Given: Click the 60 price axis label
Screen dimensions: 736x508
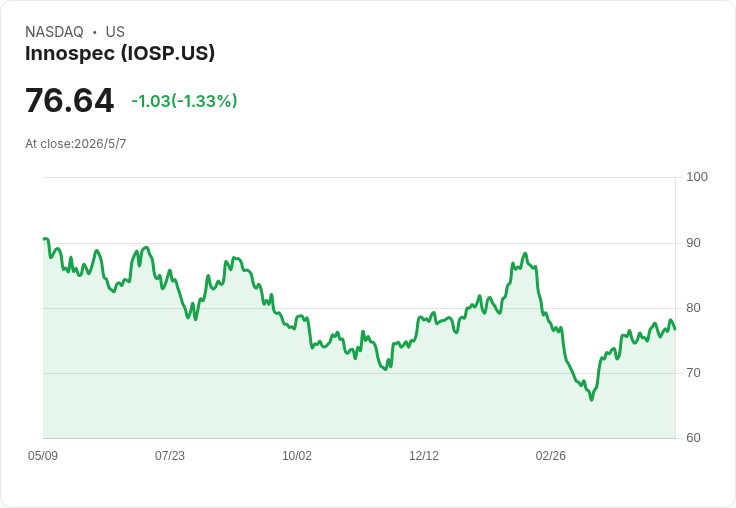Looking at the screenshot, I should pyautogui.click(x=693, y=438).
